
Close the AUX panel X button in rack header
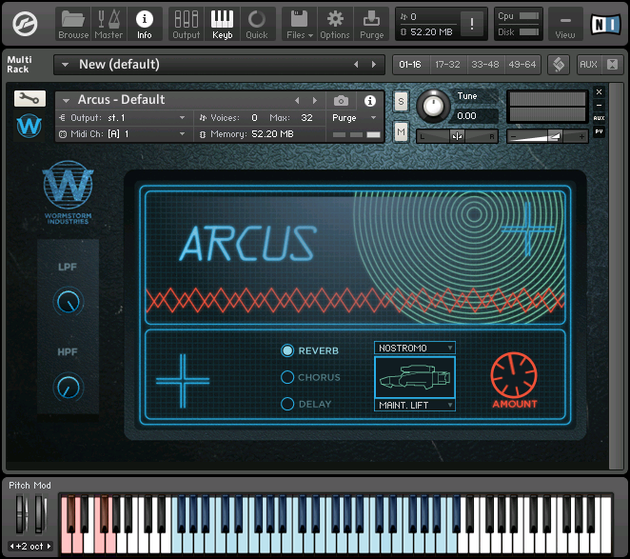point(612,64)
